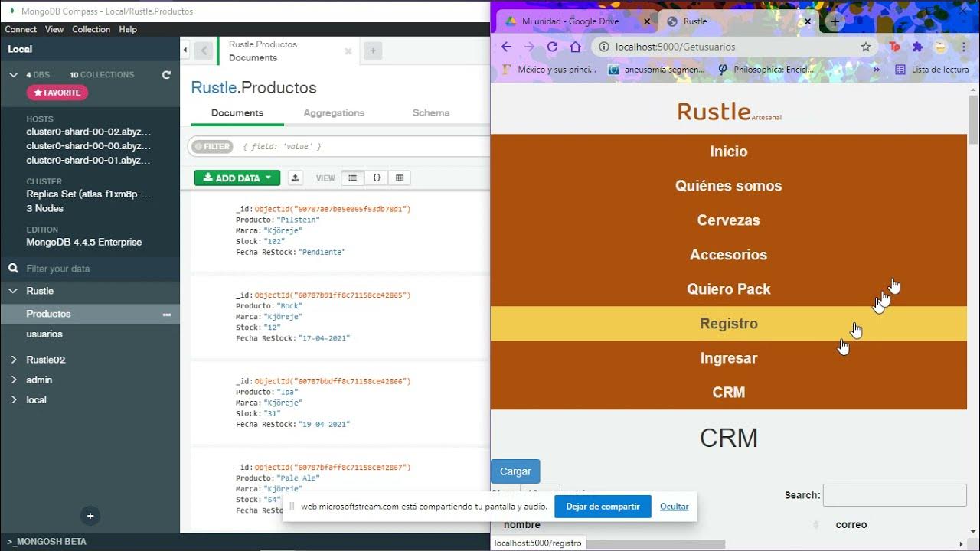Show more bookmarks chevron

tap(877, 69)
